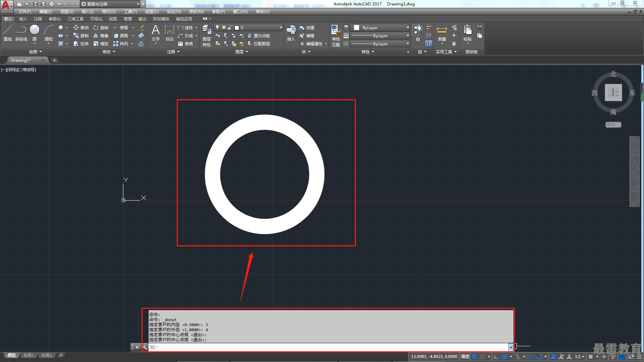644x362 pixels.
Task: Toggle hardware acceleration in status bar
Action: (623, 357)
